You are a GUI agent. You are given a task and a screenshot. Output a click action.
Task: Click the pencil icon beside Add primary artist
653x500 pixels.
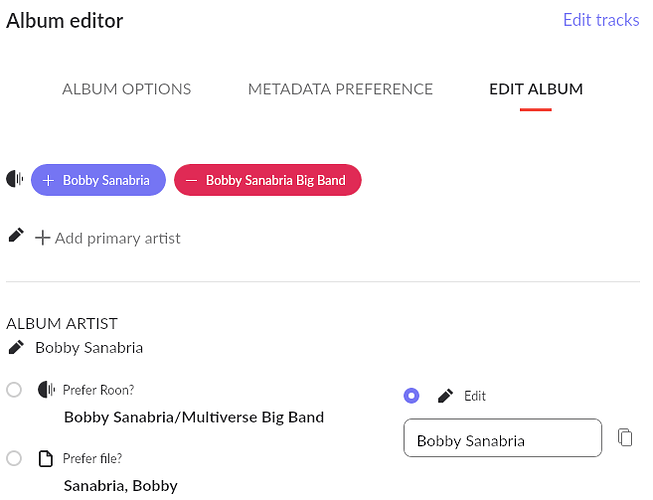[x=15, y=236]
